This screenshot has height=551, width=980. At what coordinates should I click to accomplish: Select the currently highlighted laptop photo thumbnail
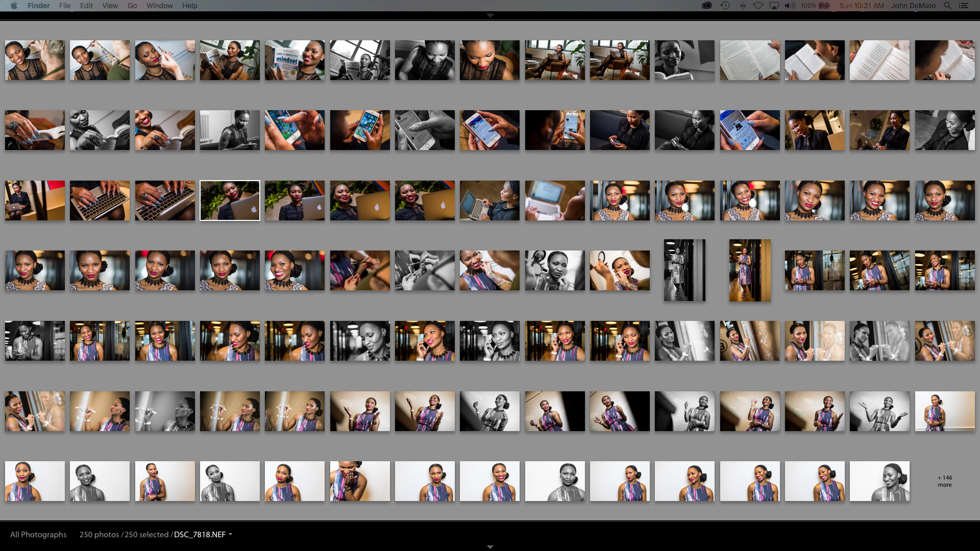[230, 201]
